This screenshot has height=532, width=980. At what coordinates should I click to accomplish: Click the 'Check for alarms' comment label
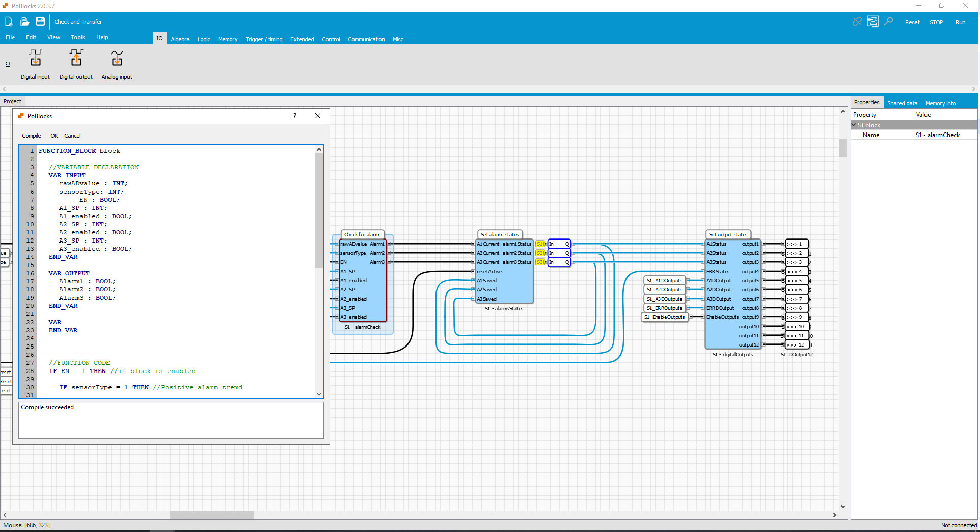pyautogui.click(x=362, y=234)
